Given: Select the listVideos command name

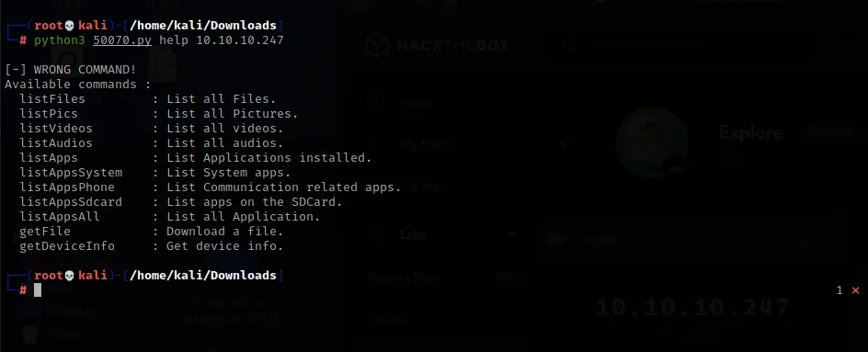Looking at the screenshot, I should (56, 129).
